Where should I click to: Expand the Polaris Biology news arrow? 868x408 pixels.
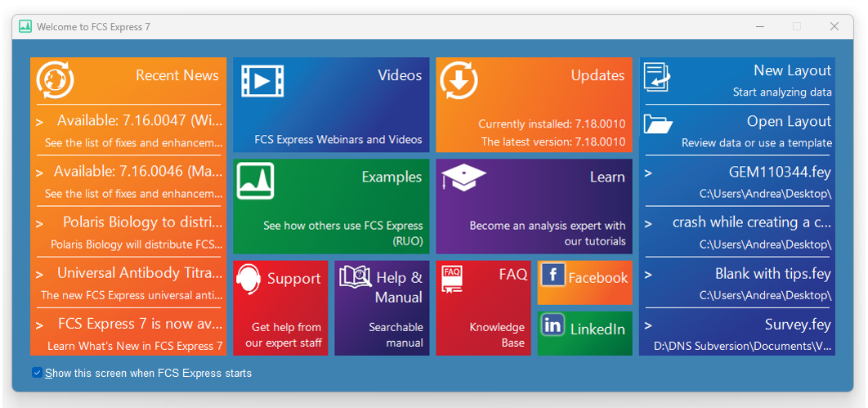coord(40,224)
